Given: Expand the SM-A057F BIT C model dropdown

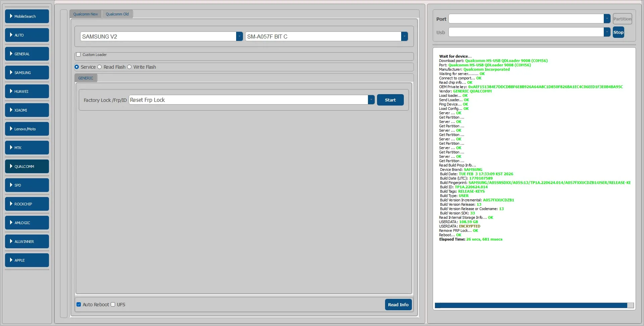Looking at the screenshot, I should [x=404, y=37].
